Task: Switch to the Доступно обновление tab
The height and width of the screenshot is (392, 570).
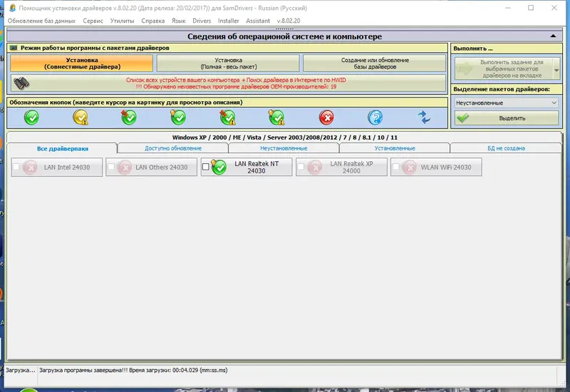Action: (173, 148)
